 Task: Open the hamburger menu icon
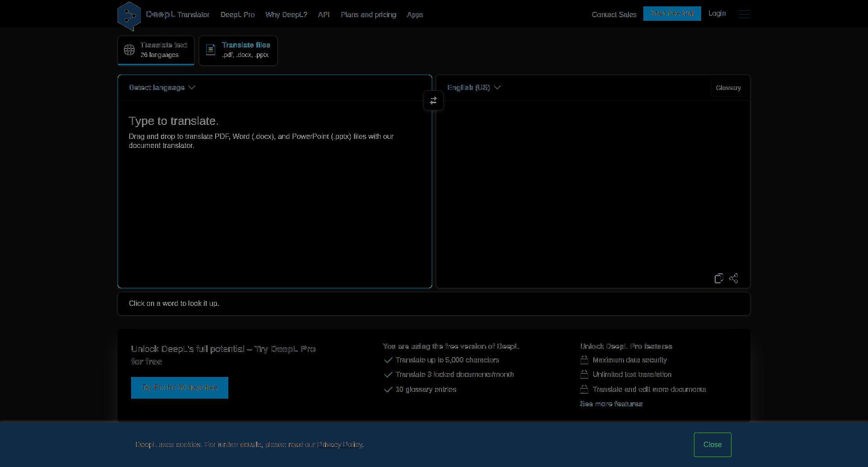744,14
